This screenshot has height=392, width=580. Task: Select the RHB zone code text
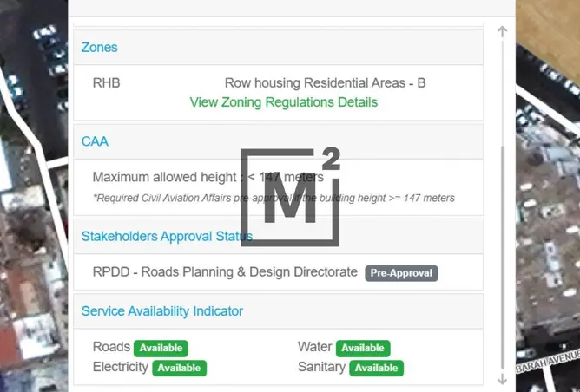point(106,82)
